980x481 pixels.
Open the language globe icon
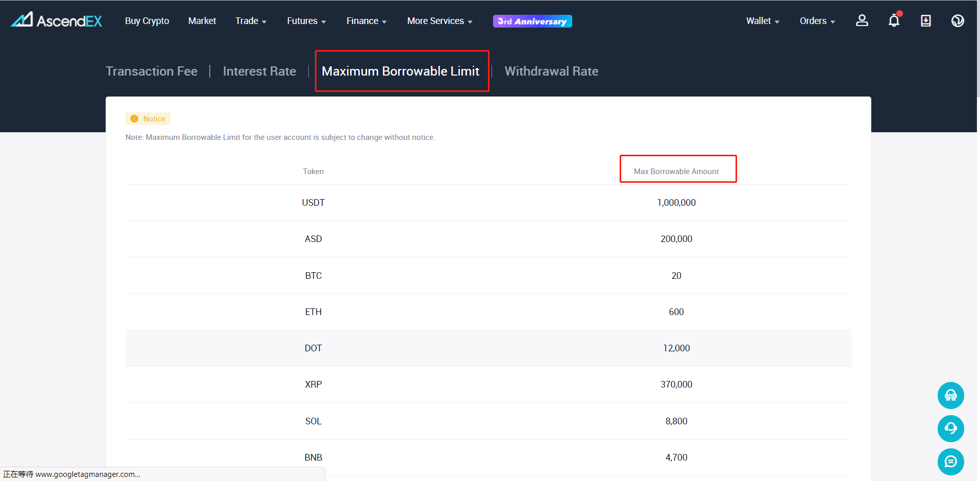point(958,20)
